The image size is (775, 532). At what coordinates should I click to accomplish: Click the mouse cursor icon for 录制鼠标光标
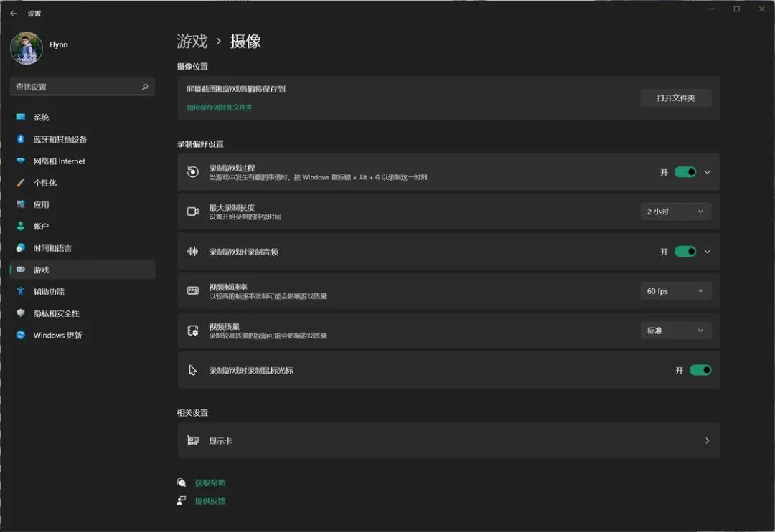[193, 370]
